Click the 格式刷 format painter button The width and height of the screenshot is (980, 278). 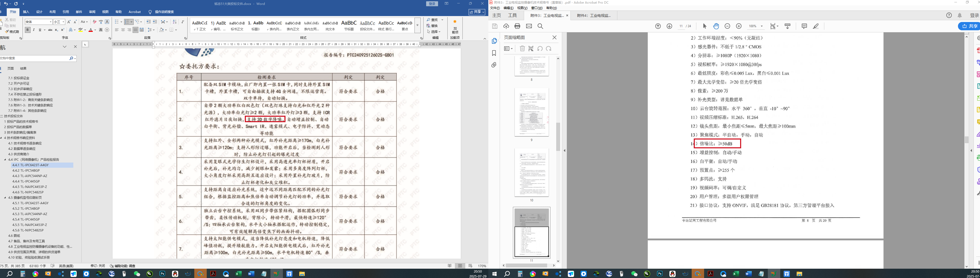(x=12, y=32)
